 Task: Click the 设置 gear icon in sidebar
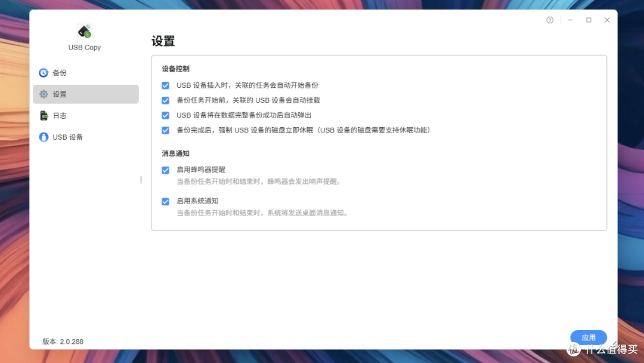(x=44, y=94)
